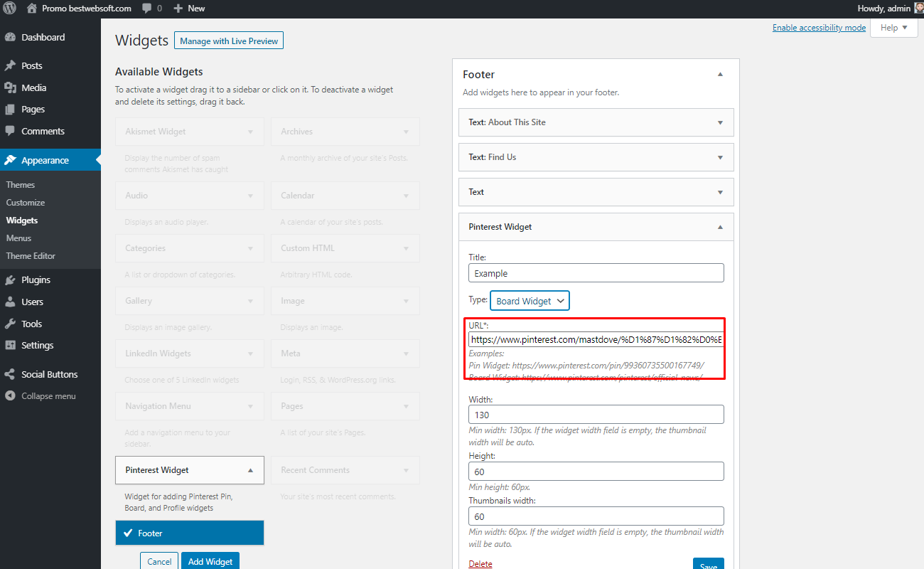Click the plus New icon in admin bar

pyautogui.click(x=178, y=9)
